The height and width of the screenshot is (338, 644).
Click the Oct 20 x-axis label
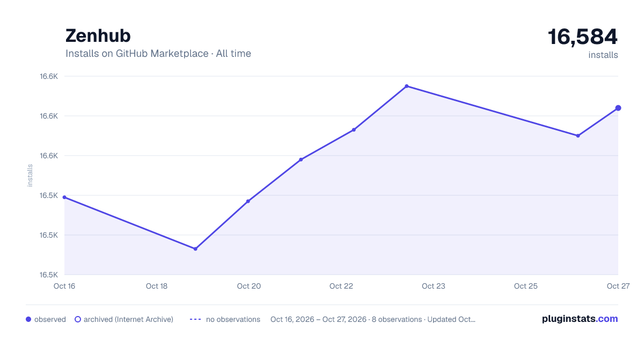249,286
